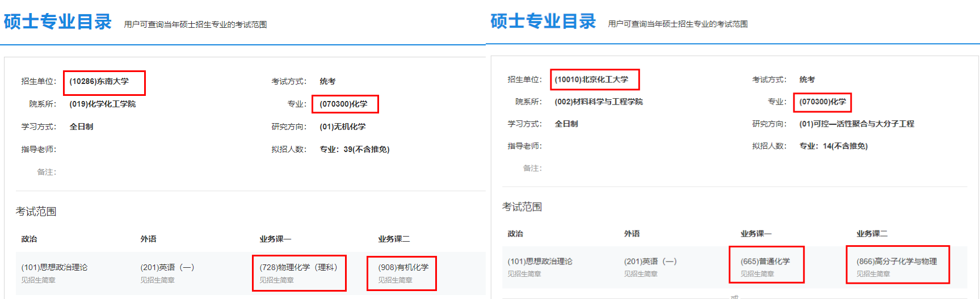Click the (01)可控—活性聚合与大分子工程 research direction
The width and height of the screenshot is (980, 299).
(857, 124)
